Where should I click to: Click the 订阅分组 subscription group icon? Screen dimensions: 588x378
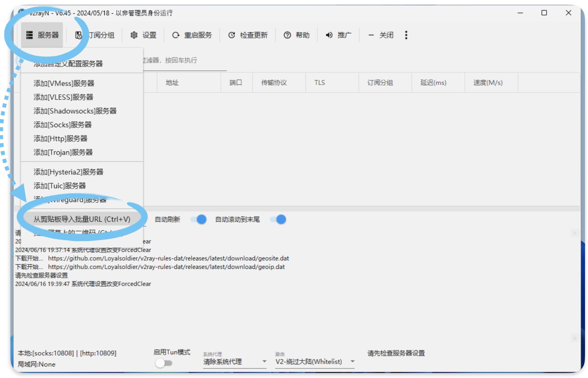[79, 35]
